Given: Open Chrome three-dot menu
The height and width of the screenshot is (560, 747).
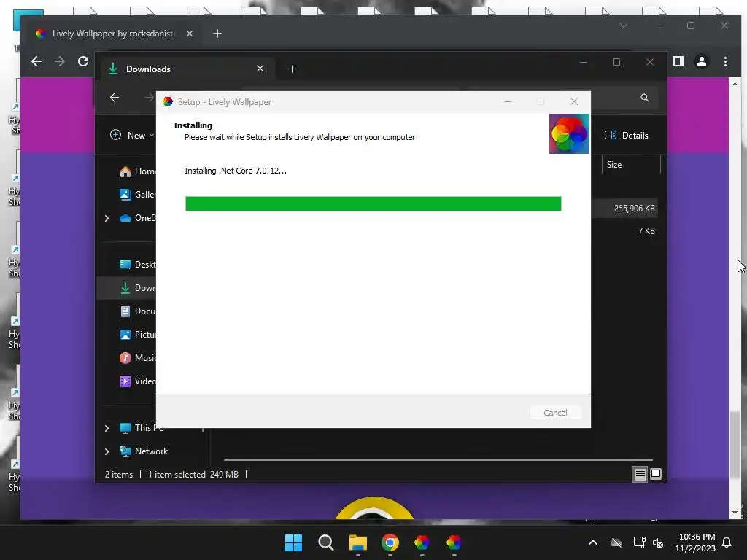Looking at the screenshot, I should point(725,61).
